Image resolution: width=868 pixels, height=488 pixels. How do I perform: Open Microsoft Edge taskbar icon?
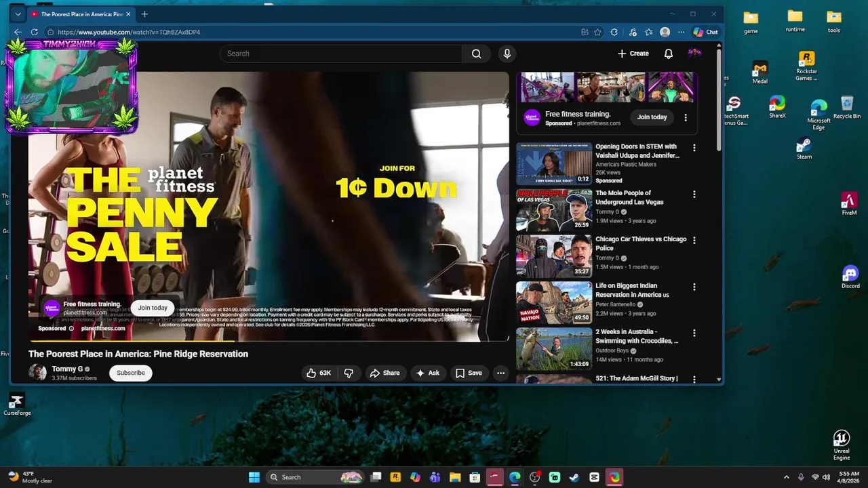tap(515, 477)
